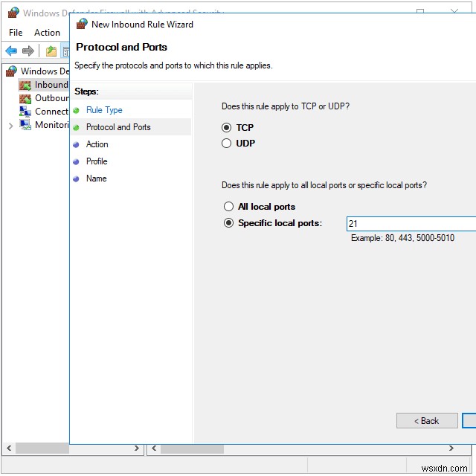The image size is (476, 476).
Task: Select the Action step in Steps list
Action: (97, 144)
